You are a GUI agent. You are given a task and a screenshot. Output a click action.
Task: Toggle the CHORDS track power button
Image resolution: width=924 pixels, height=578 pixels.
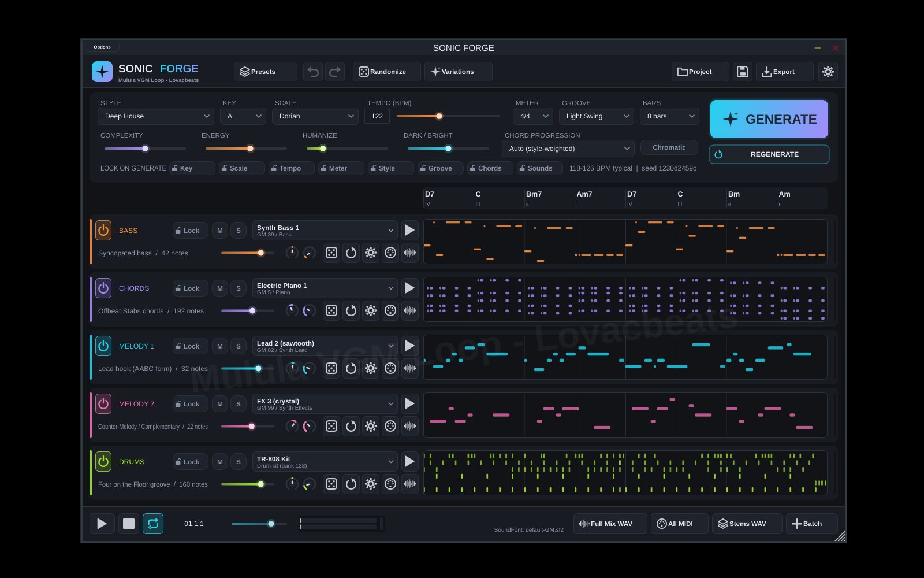click(103, 288)
